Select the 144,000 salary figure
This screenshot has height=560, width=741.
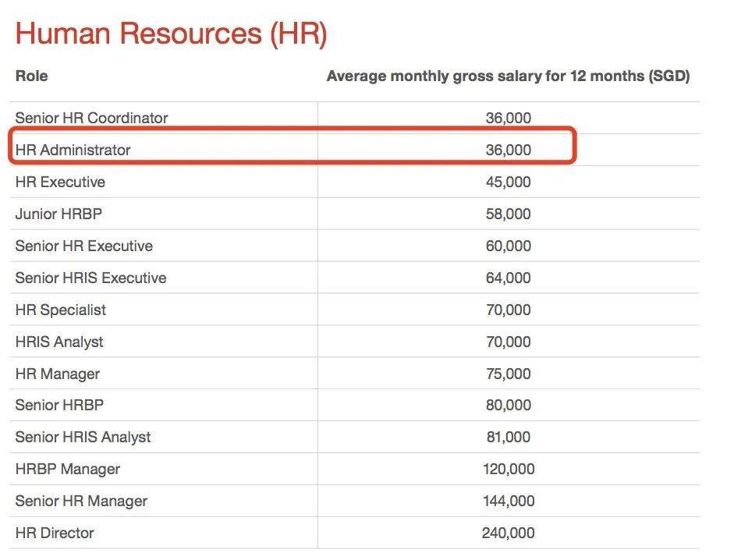pyautogui.click(x=509, y=501)
